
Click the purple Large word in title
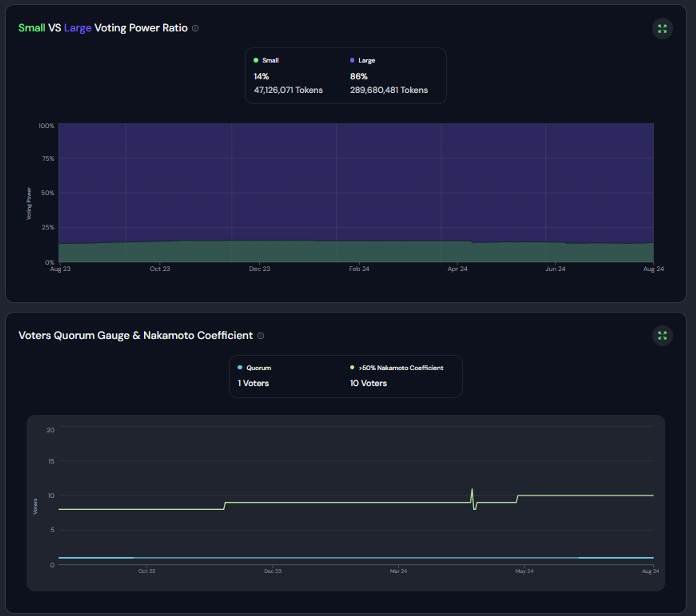(x=77, y=28)
